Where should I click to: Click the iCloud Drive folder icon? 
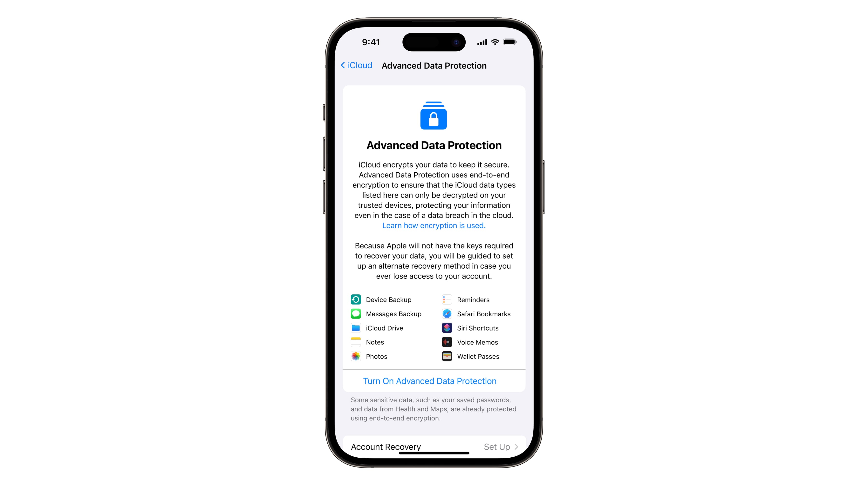356,328
